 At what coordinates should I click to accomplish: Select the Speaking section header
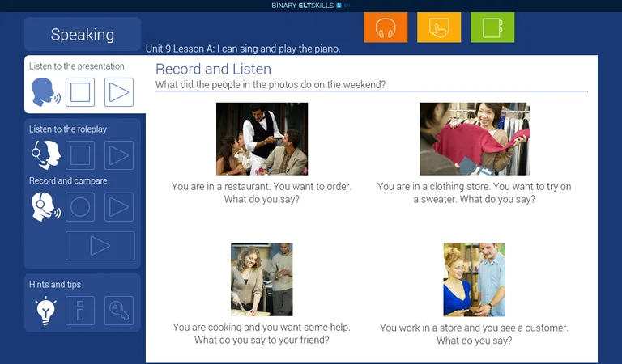[83, 35]
